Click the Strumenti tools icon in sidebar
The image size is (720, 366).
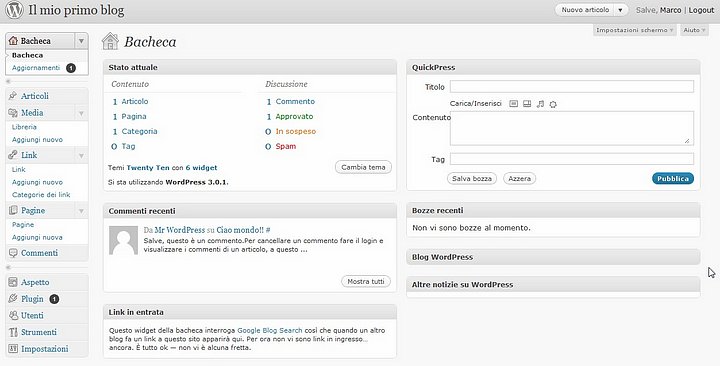click(x=13, y=332)
